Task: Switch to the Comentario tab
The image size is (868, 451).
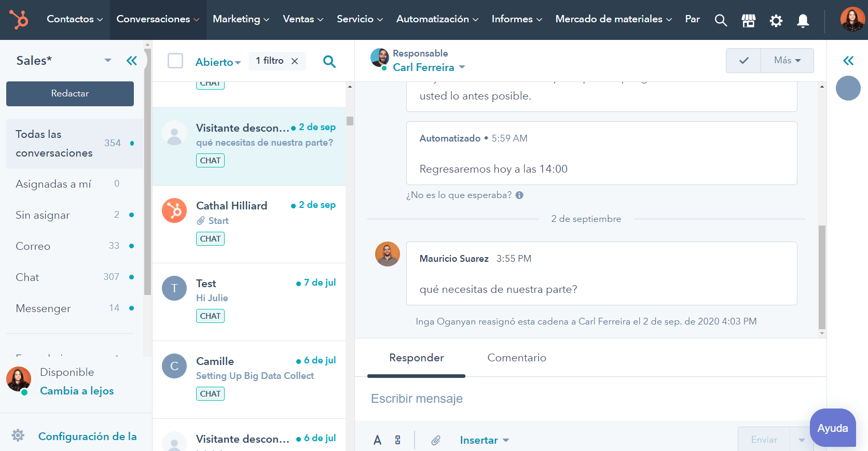Action: click(x=516, y=358)
